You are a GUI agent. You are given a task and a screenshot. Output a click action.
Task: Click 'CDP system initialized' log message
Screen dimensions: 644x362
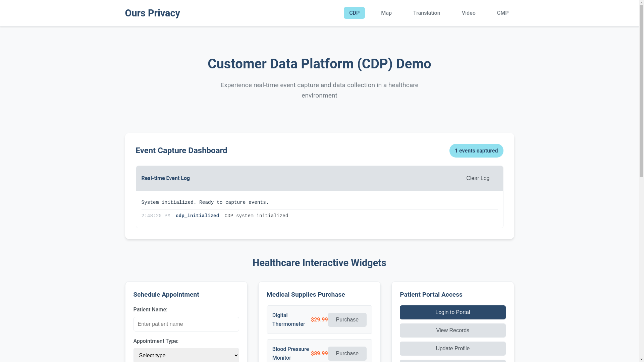coord(256,216)
